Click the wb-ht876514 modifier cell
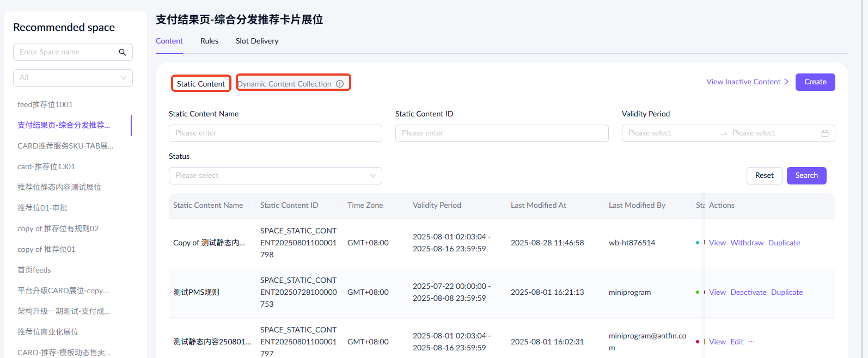This screenshot has height=358, width=868. pyautogui.click(x=632, y=243)
